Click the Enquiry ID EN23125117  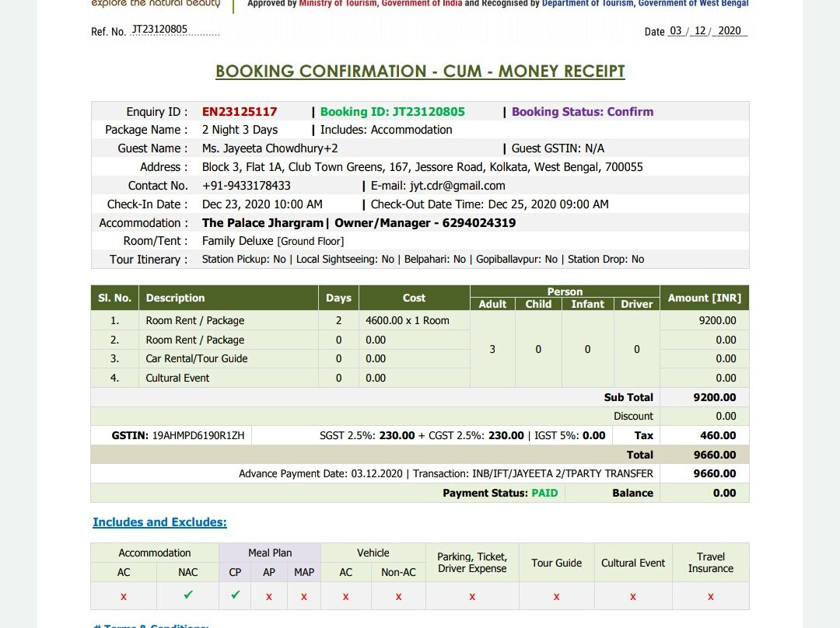click(x=240, y=111)
